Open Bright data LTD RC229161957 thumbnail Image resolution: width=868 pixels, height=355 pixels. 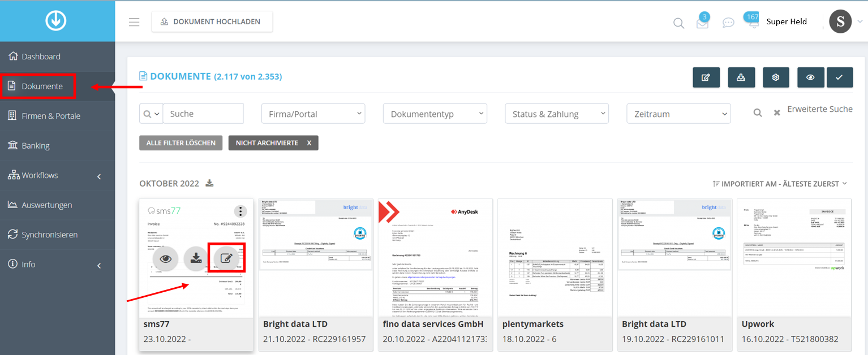[316, 257]
